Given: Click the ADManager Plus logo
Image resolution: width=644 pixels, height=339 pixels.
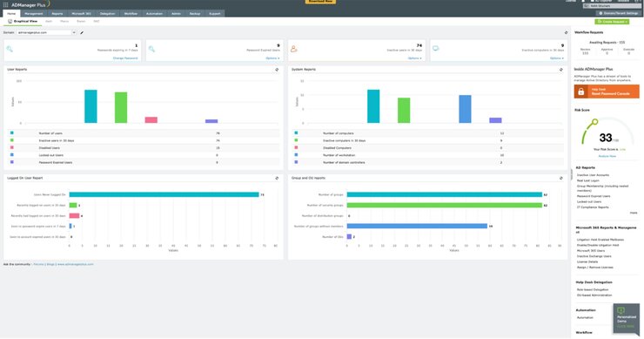Looking at the screenshot, I should coord(30,4).
